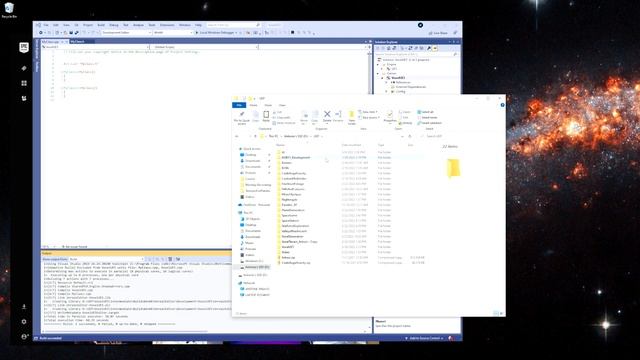Screen dimensions: 640x360
Task: Click large folder preview thumbnail in Explorer
Action: click(453, 168)
